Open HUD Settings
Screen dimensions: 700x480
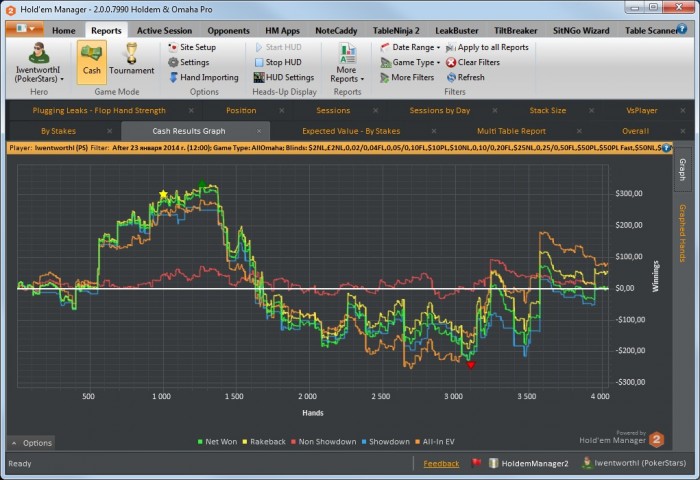click(284, 78)
